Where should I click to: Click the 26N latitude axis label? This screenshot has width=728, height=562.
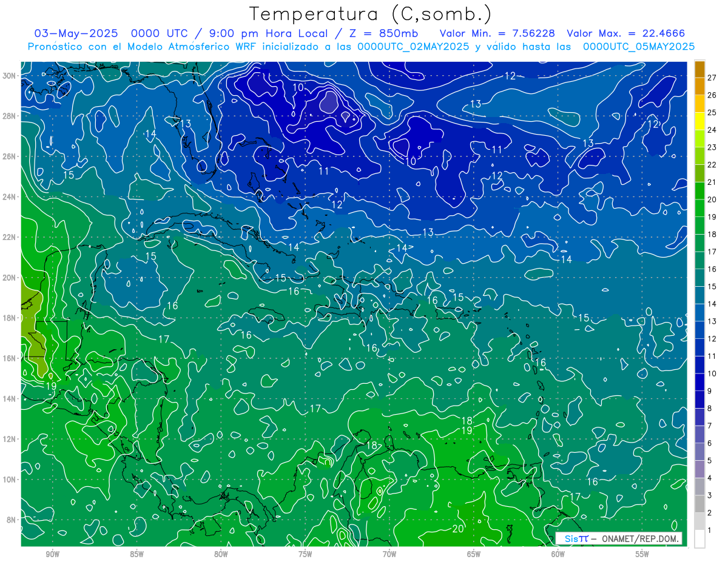9,156
